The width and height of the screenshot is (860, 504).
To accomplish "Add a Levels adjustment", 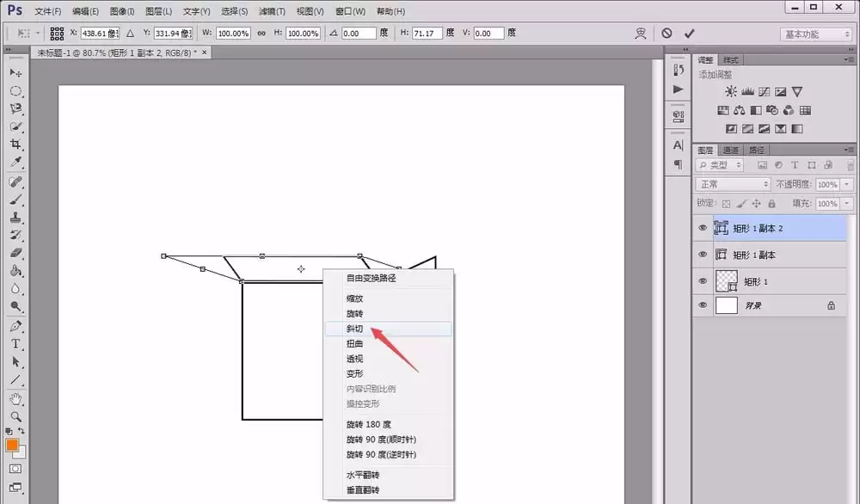I will (747, 91).
